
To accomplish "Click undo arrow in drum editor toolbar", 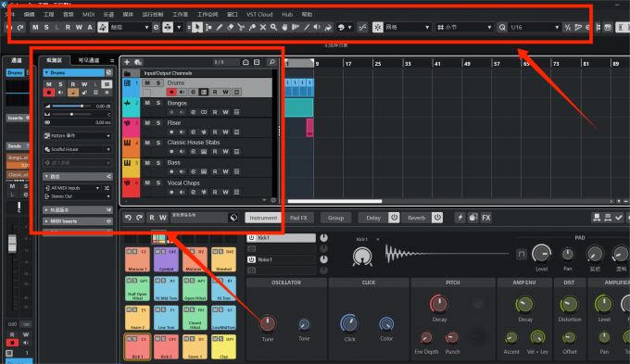I will pos(128,218).
